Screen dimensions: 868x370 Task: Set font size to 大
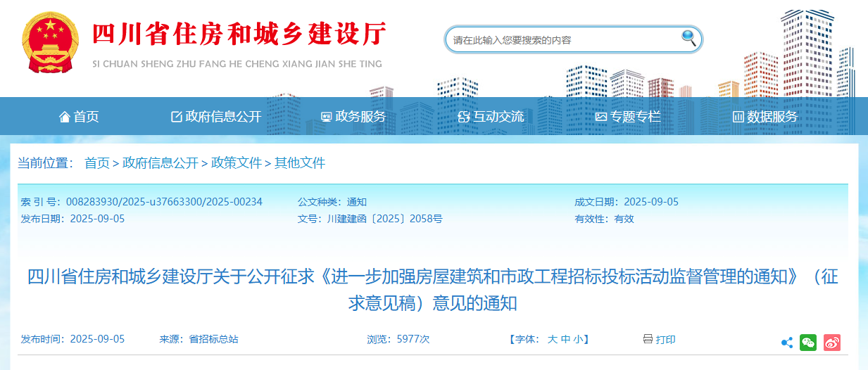pos(553,339)
